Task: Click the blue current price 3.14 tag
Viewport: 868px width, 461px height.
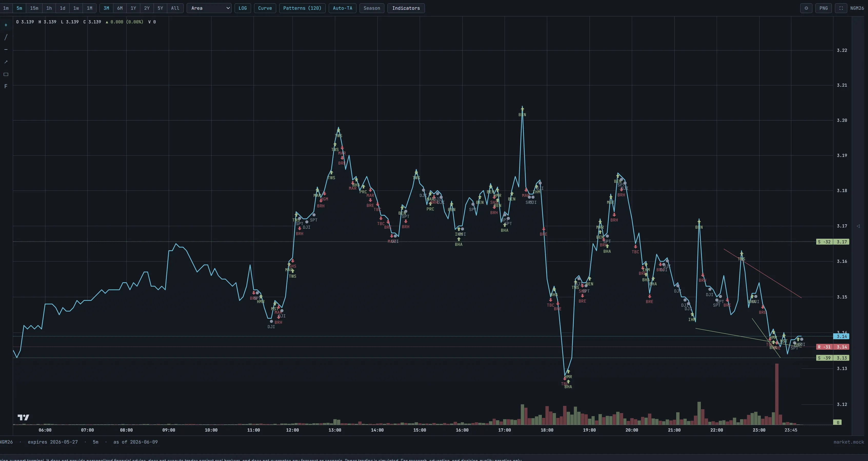Action: [841, 336]
